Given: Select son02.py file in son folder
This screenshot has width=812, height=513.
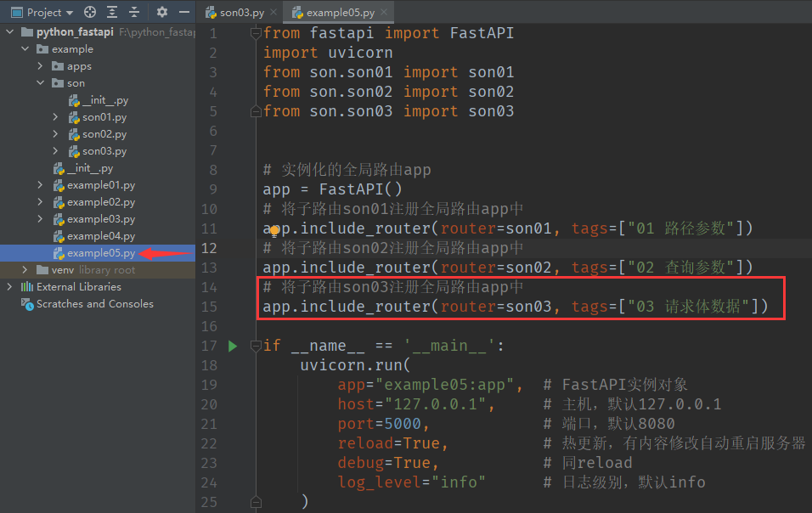Looking at the screenshot, I should point(104,134).
